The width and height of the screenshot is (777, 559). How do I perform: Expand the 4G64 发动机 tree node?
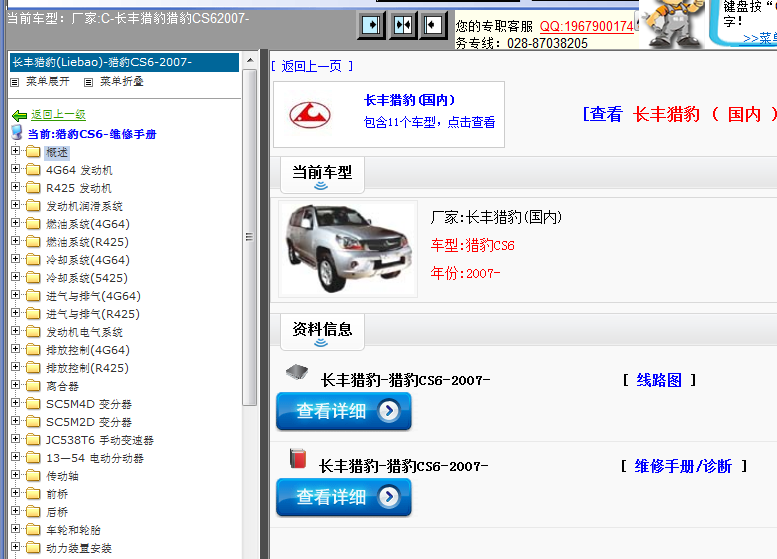(x=15, y=169)
